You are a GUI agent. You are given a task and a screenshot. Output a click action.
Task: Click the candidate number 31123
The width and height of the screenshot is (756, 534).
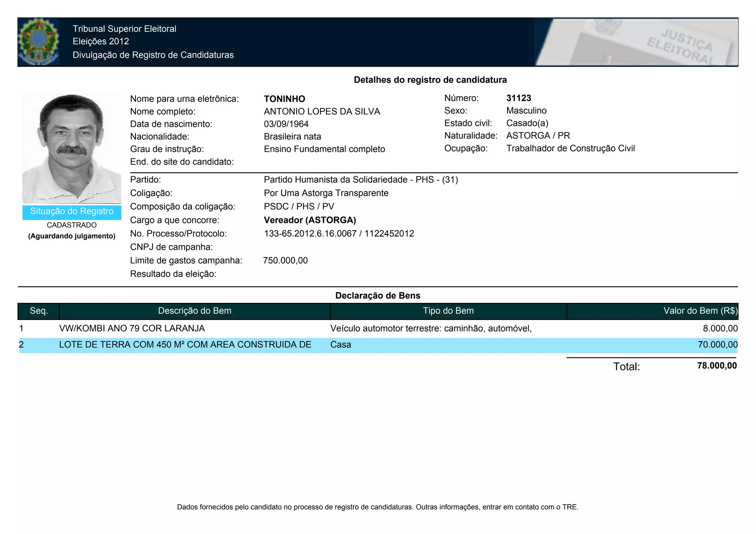pos(519,98)
